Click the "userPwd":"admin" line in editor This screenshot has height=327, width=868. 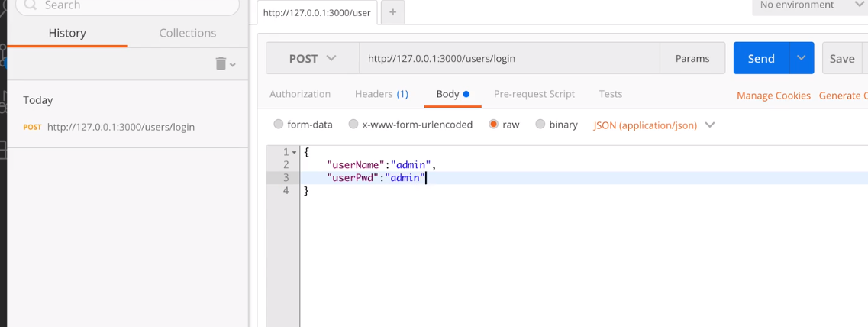pyautogui.click(x=376, y=178)
